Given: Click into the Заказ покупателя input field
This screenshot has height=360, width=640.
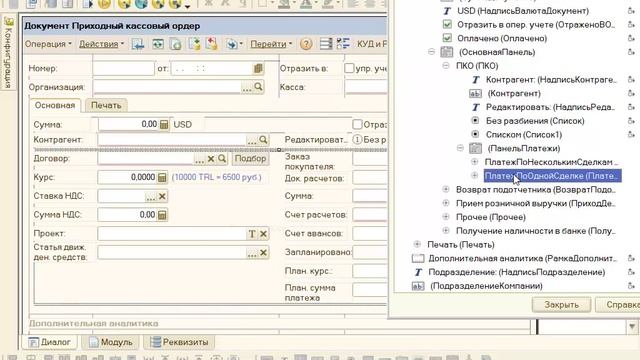Looking at the screenshot, I should click(369, 159).
